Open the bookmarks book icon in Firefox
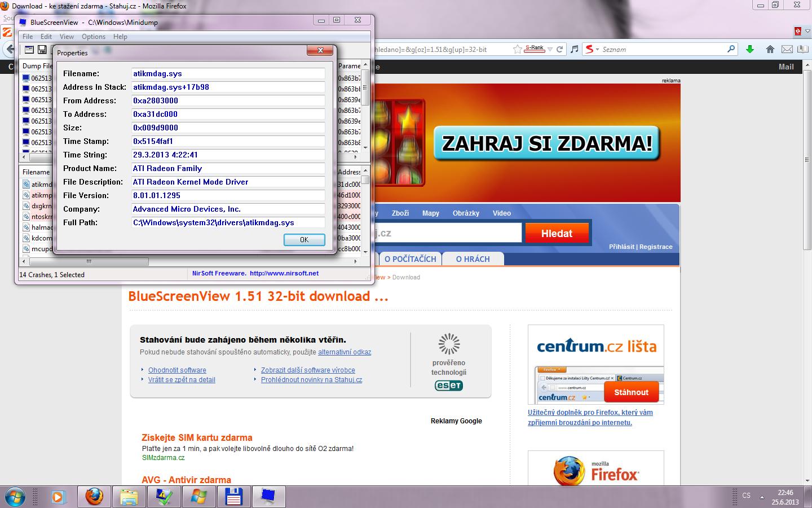812x508 pixels. pyautogui.click(x=802, y=49)
